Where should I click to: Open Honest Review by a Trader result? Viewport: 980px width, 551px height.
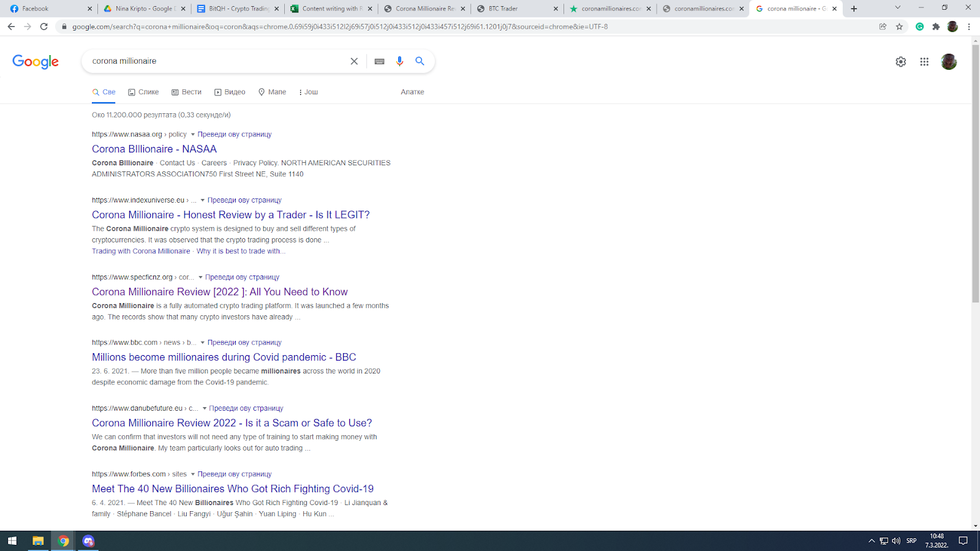click(x=231, y=215)
